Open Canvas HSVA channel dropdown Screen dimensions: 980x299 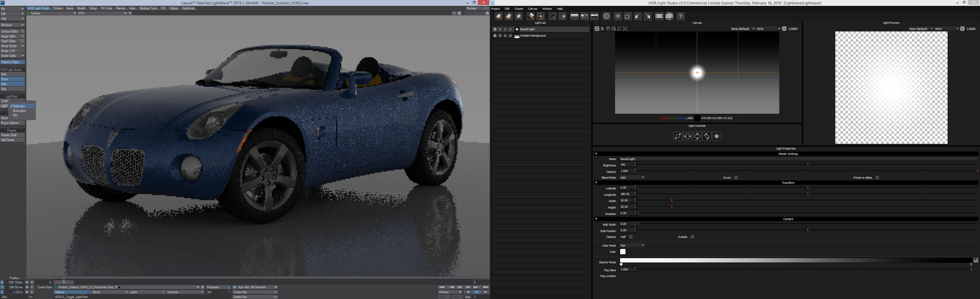[768, 29]
